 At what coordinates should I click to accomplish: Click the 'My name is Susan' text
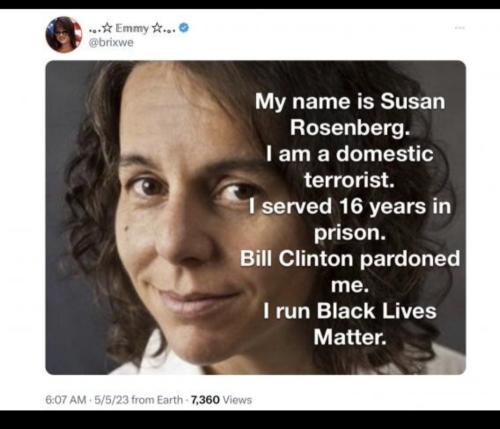coord(350,101)
